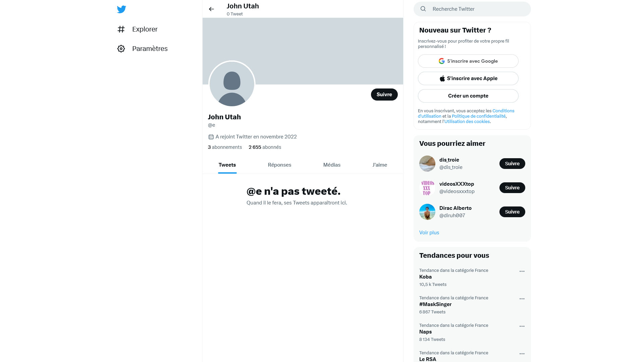Focus the Recherche Twitter search field
The image size is (644, 362).
472,9
